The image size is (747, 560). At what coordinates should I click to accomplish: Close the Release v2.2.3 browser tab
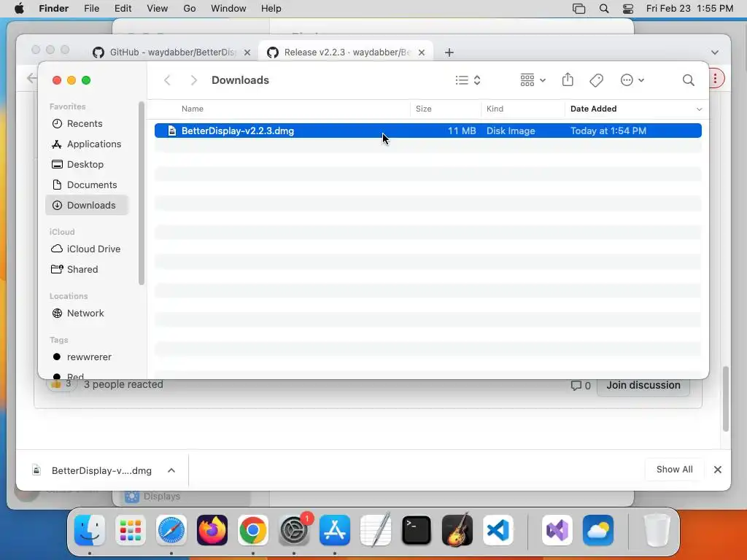422,52
